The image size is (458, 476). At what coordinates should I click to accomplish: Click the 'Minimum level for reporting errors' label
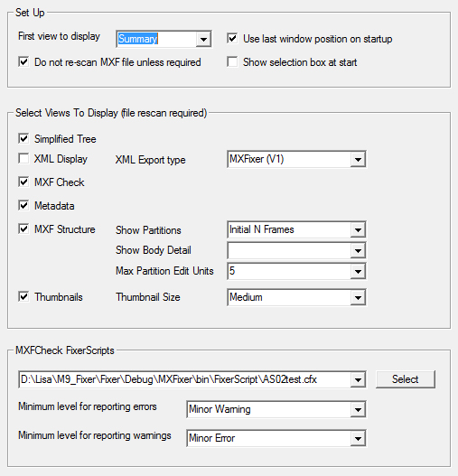(88, 406)
